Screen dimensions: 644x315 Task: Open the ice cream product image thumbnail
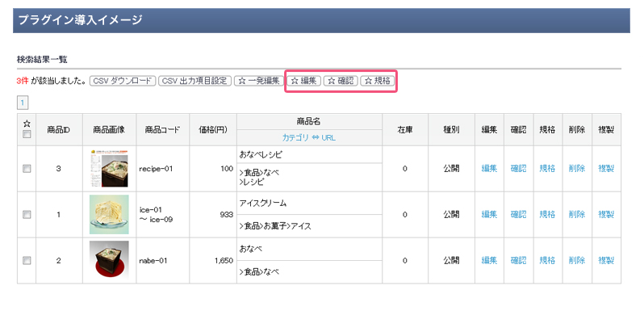click(x=109, y=214)
